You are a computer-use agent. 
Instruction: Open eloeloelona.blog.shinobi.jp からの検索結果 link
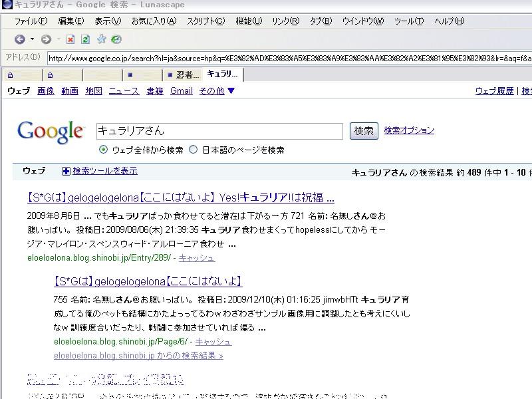coord(138,356)
